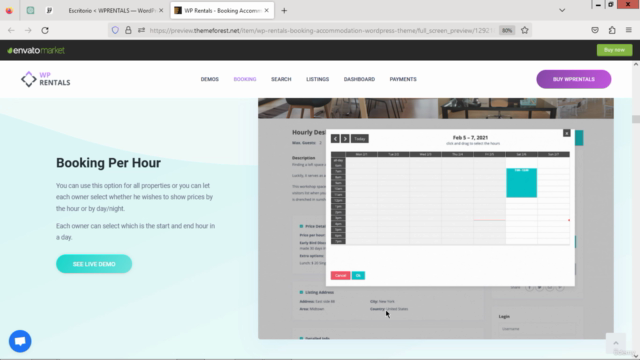Open the BOOKING menu
Image resolution: width=640 pixels, height=360 pixels.
245,79
